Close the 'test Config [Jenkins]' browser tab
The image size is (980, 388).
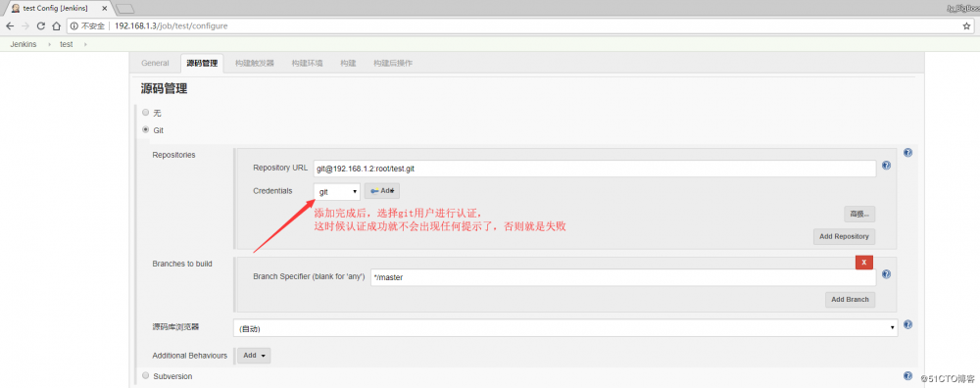[x=105, y=9]
